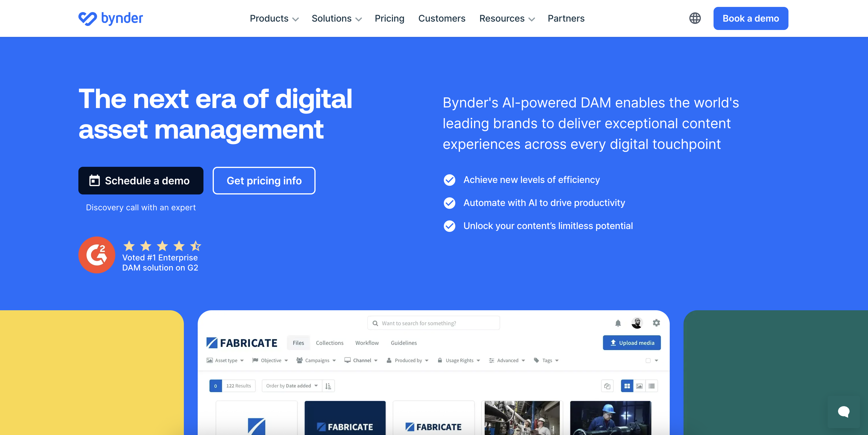The width and height of the screenshot is (868, 435).
Task: Open the language globe selector
Action: click(x=695, y=18)
